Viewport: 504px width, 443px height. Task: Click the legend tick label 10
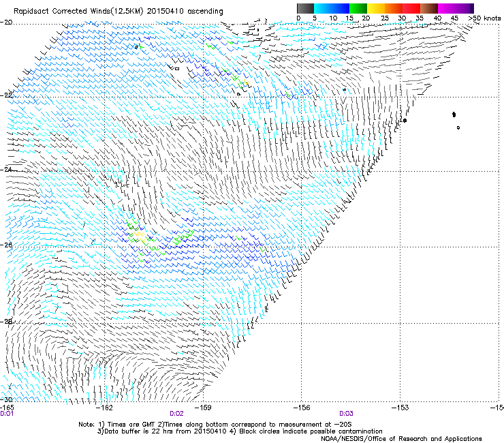[333, 18]
